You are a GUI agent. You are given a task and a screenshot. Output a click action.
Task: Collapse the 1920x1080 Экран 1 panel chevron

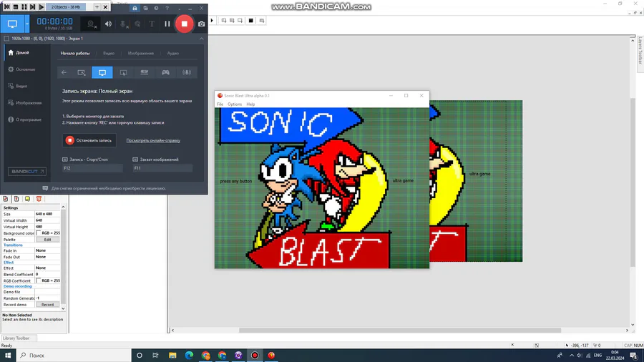pyautogui.click(x=201, y=39)
